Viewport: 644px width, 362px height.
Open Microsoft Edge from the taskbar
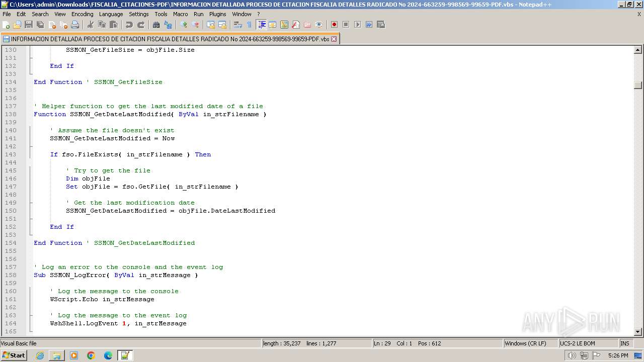point(108,355)
